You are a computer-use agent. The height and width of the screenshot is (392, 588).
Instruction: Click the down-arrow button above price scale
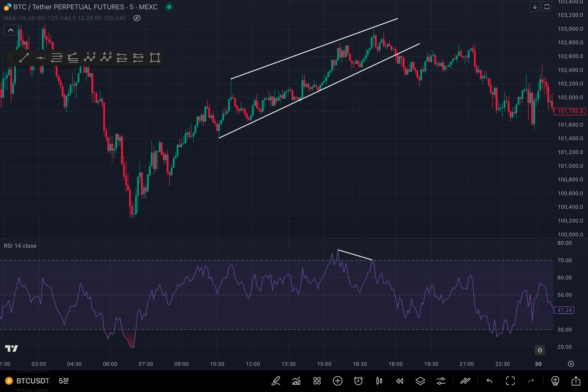tap(535, 7)
